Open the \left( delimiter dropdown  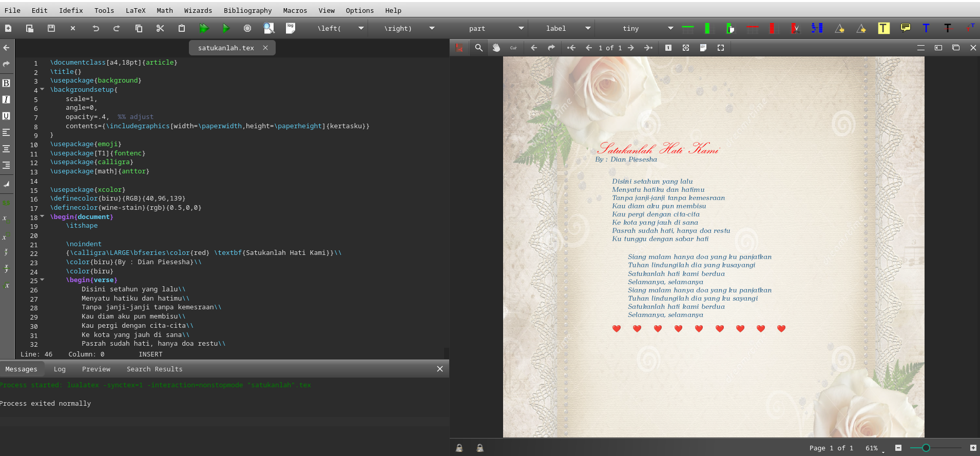coord(361,28)
